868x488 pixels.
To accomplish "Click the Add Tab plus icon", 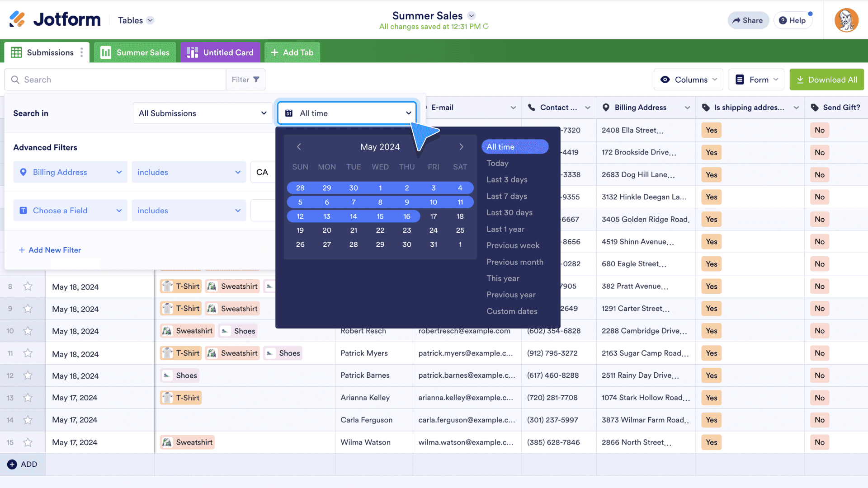I will click(274, 52).
